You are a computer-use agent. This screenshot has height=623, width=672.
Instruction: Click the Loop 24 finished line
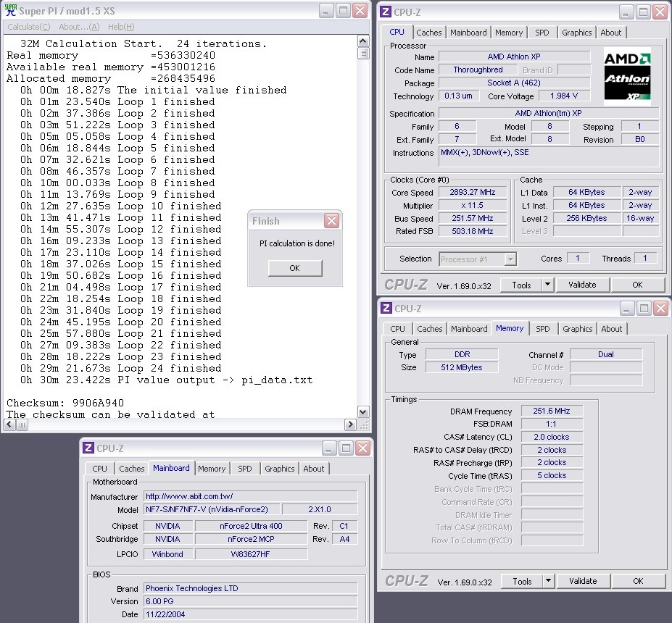point(121,368)
